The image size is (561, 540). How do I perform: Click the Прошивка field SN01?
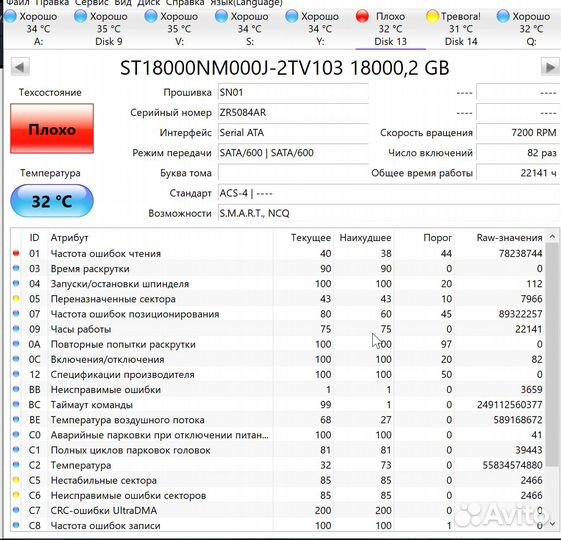point(293,93)
